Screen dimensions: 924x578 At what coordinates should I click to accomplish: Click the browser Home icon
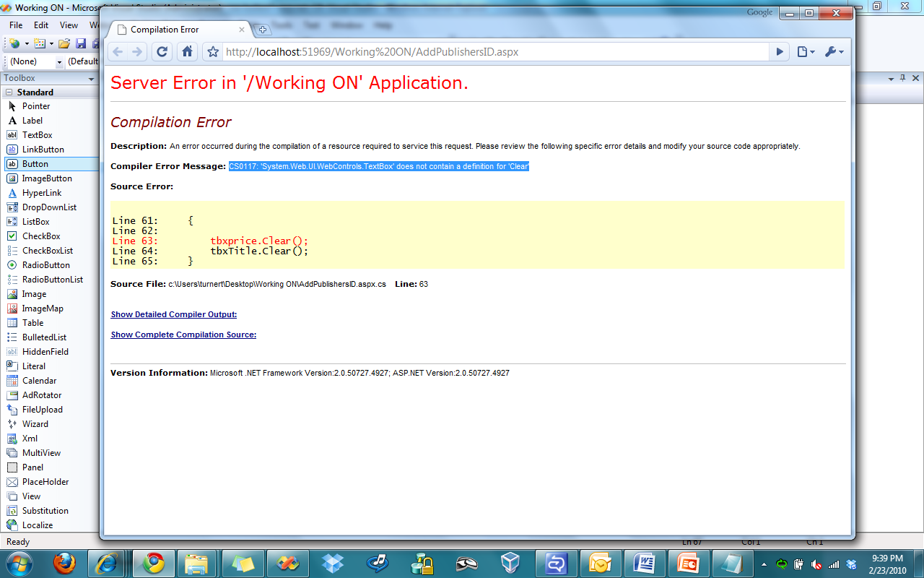187,51
